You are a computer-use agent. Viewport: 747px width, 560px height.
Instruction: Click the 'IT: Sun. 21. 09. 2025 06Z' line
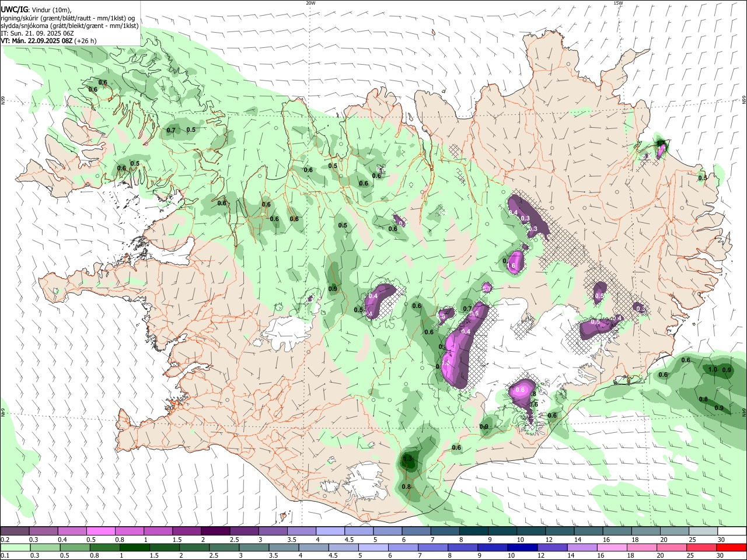pos(37,33)
